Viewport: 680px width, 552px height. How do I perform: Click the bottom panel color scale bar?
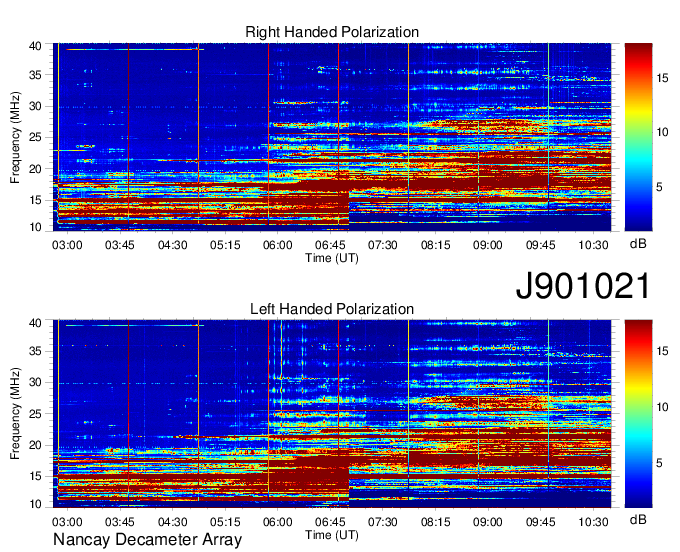638,414
